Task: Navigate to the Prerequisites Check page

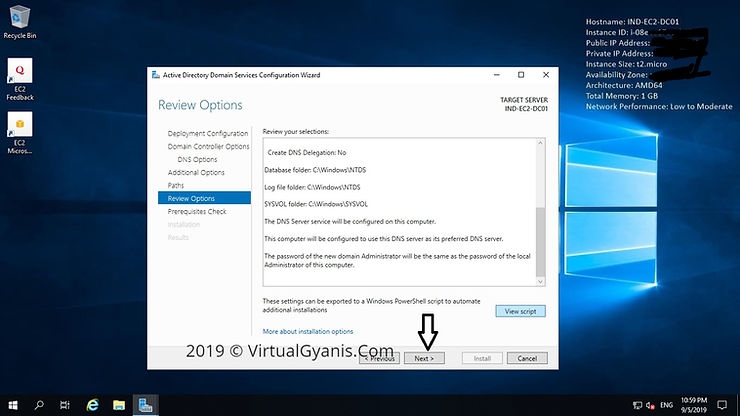Action: coord(197,211)
